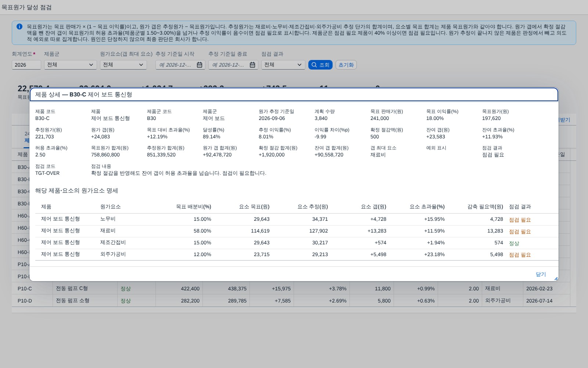The width and height of the screenshot is (588, 368).
Task: Click the 원가 갭(원) value +24,083
Action: (100, 137)
